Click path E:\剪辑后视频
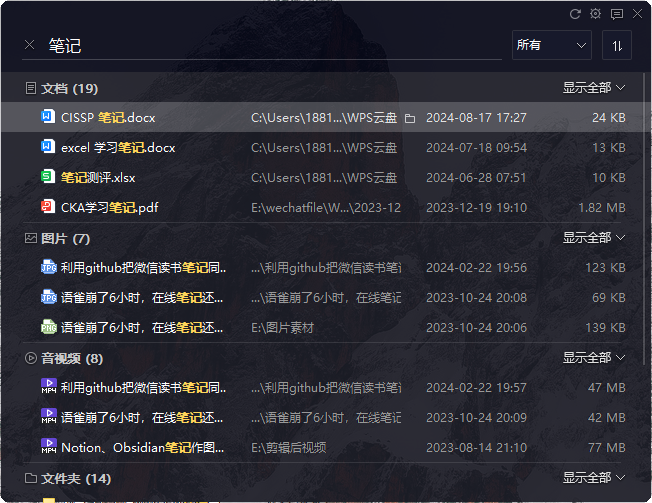The width and height of the screenshot is (652, 503). [289, 448]
